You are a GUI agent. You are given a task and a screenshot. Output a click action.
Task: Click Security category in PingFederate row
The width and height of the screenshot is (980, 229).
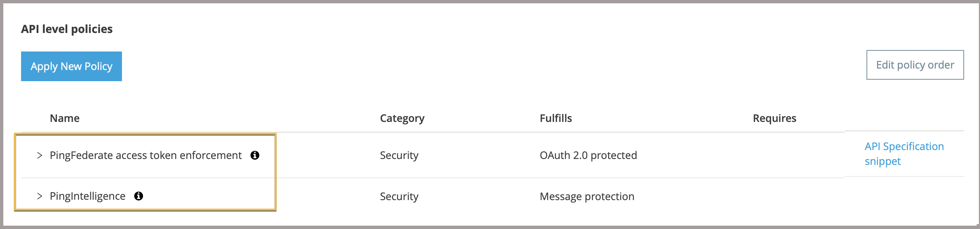tap(399, 155)
